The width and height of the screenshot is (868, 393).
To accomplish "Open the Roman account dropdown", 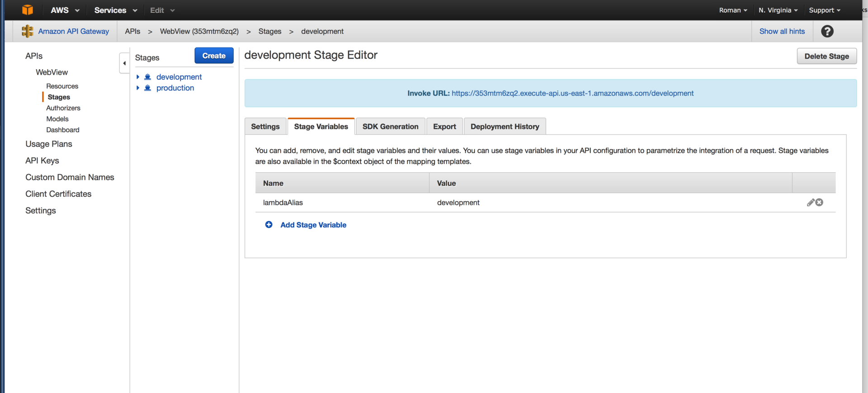I will [x=733, y=10].
